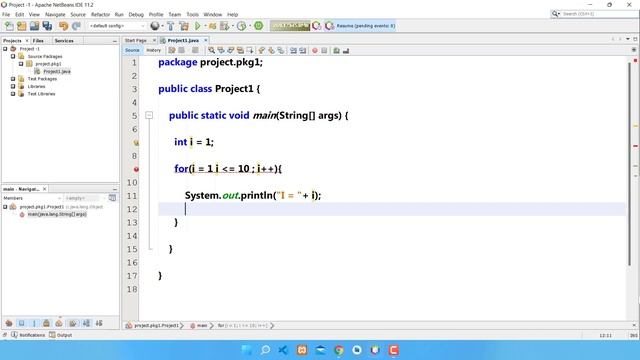This screenshot has height=360, width=640.
Task: Open the Output window button
Action: pos(61,335)
